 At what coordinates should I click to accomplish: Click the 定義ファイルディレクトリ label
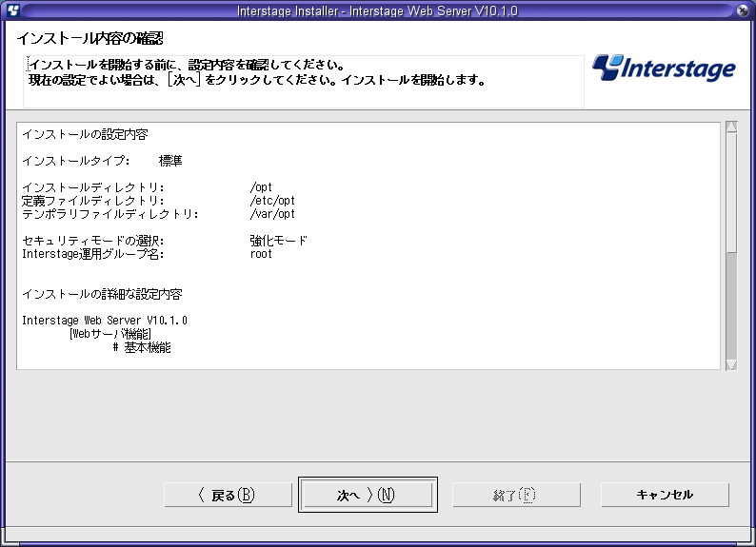point(93,201)
